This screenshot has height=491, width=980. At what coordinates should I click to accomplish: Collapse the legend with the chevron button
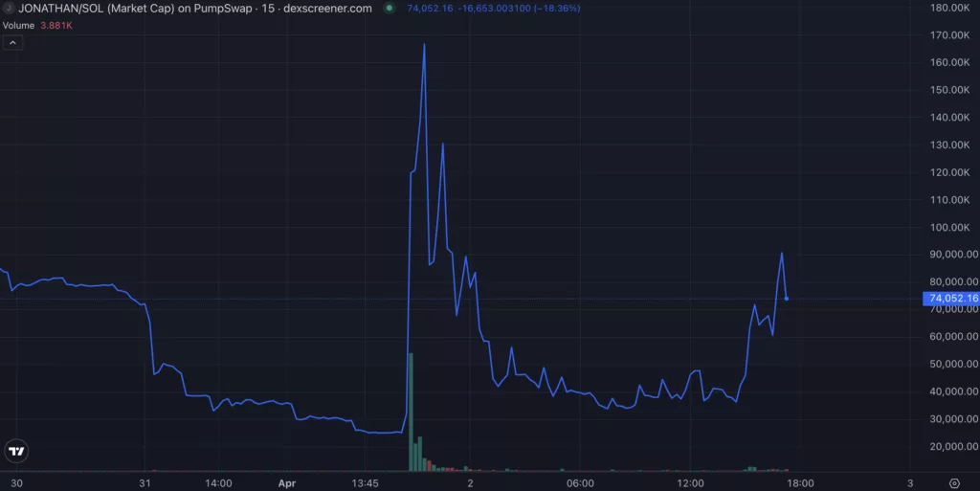(x=13, y=43)
